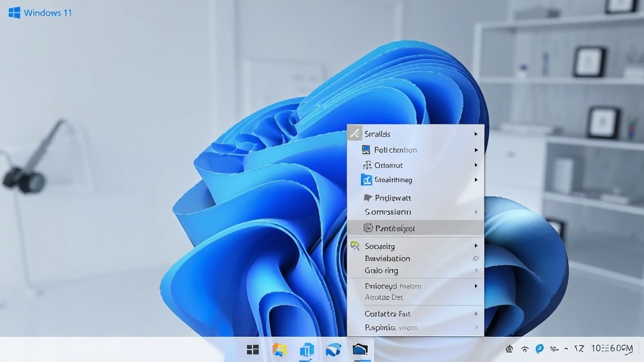
Task: Click the tray icon left of the caret
Action: click(554, 349)
